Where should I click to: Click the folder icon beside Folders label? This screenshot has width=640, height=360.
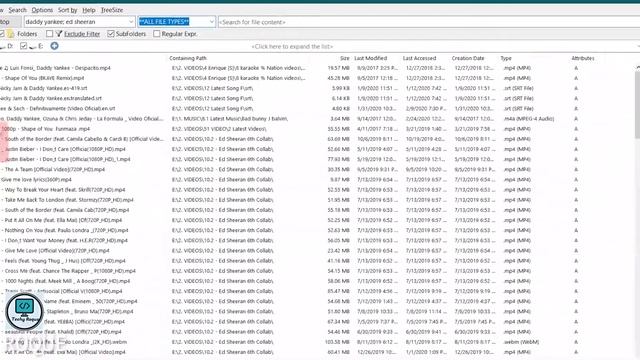11,34
